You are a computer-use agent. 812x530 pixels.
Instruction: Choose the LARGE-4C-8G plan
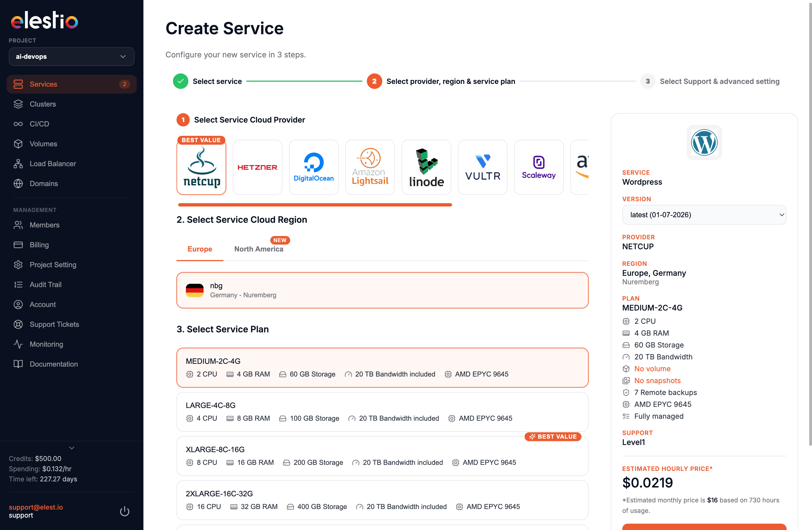point(383,412)
